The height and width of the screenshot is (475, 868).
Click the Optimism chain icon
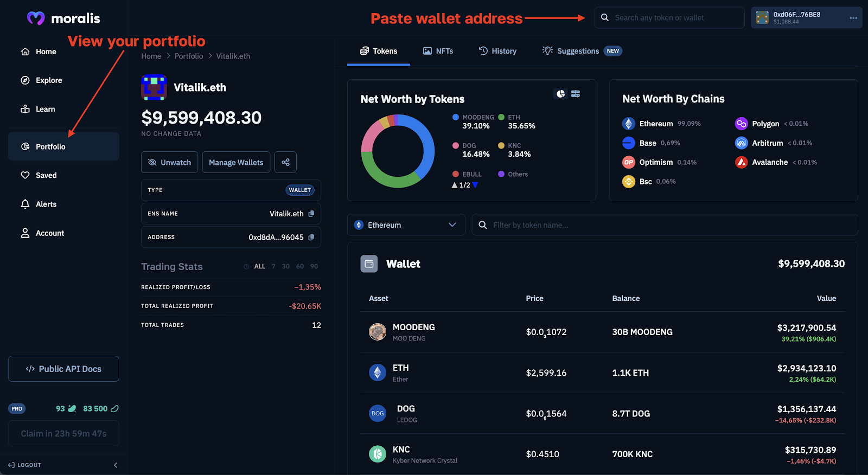629,162
